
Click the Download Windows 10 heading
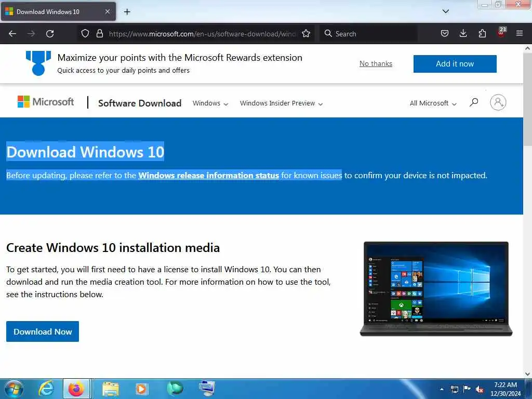tap(85, 152)
